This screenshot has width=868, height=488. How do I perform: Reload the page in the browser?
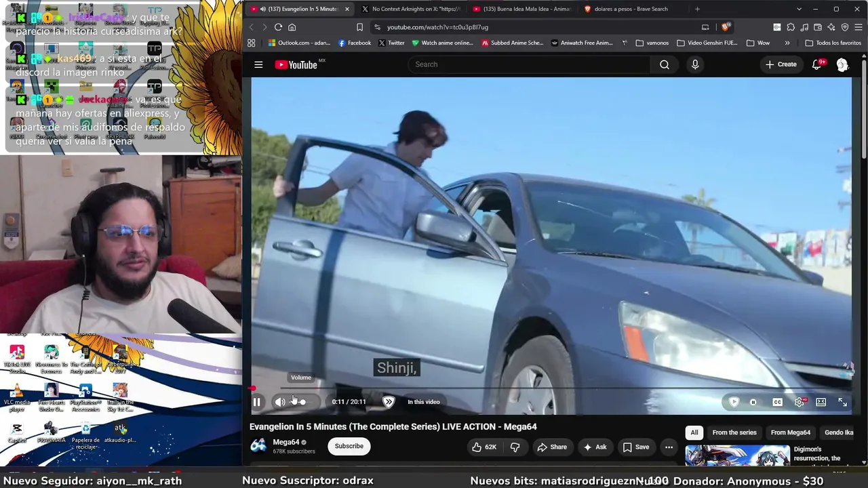pyautogui.click(x=278, y=27)
